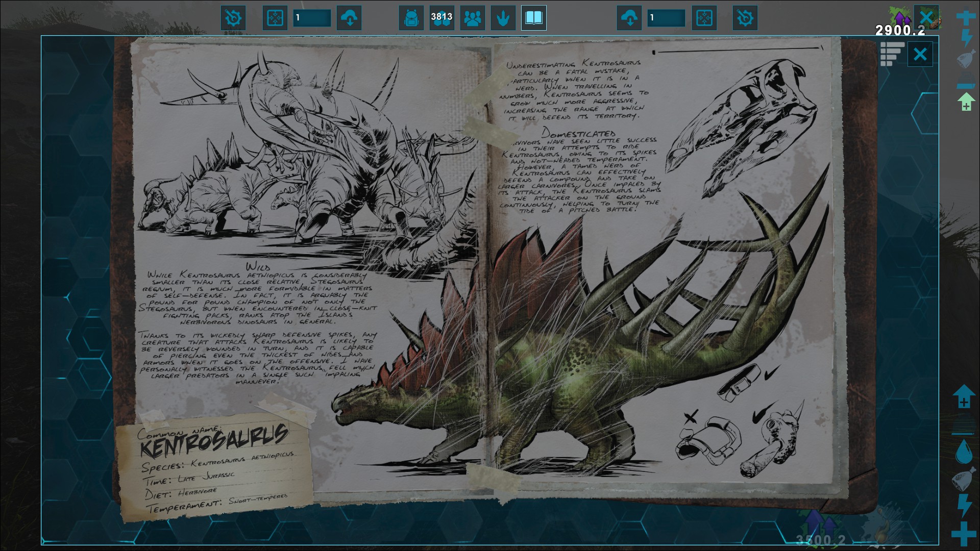
Task: Click top-right buff icon close X
Action: coord(926,16)
